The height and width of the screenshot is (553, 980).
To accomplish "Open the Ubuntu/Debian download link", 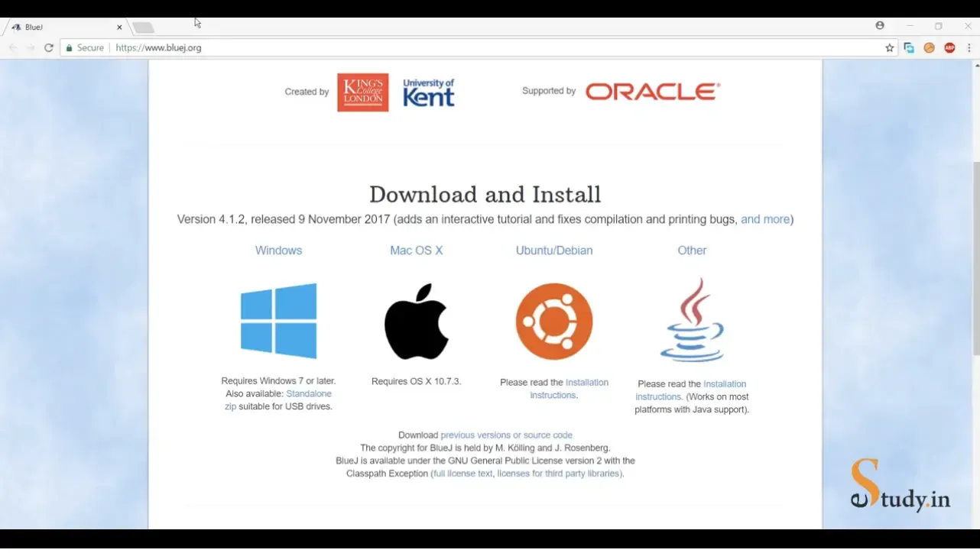I will (554, 251).
